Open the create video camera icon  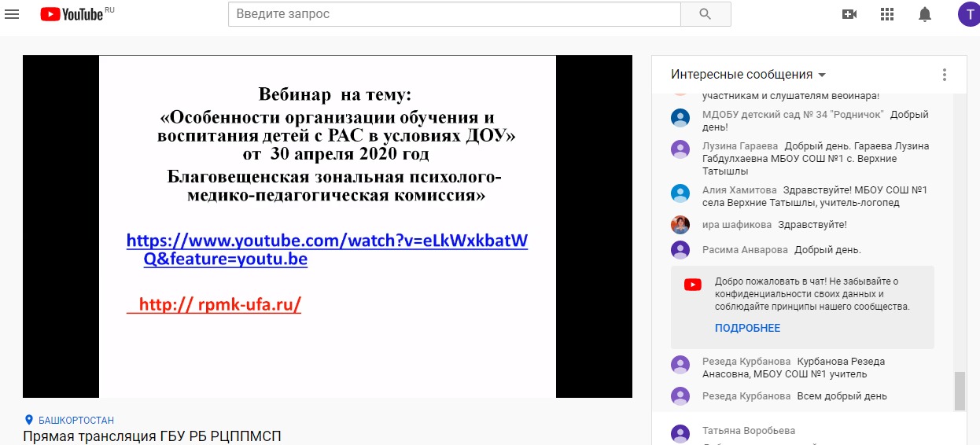[849, 14]
